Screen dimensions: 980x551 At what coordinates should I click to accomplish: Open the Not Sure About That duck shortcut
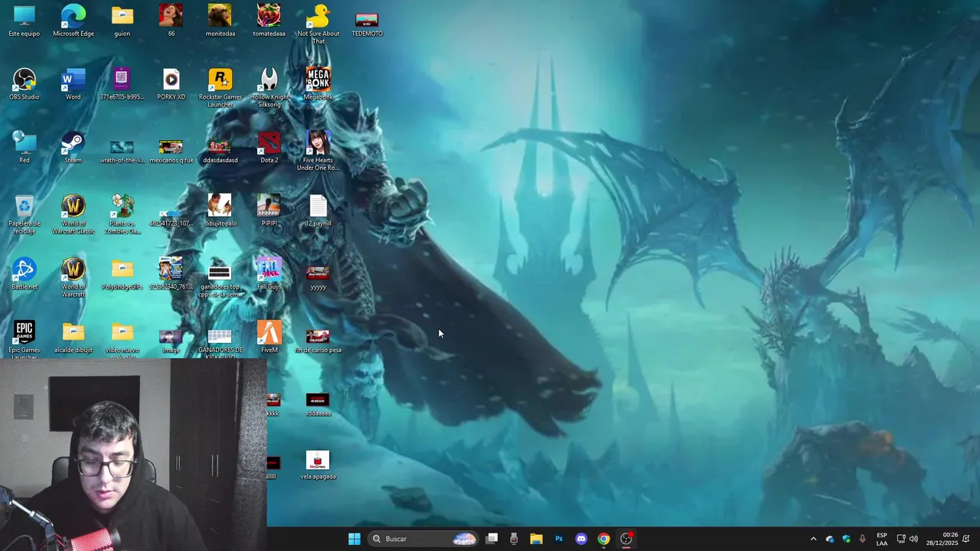pyautogui.click(x=318, y=24)
